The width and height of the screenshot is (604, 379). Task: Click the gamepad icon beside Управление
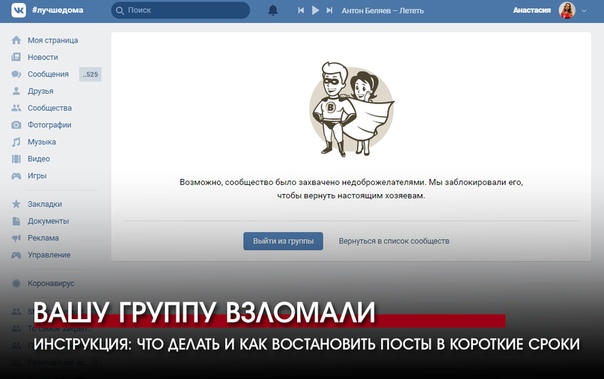click(x=16, y=255)
